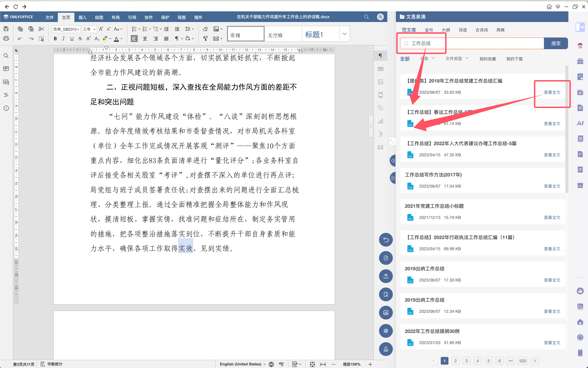The width and height of the screenshot is (588, 368).
Task: Toggle justified text alignment
Action: 166,39
